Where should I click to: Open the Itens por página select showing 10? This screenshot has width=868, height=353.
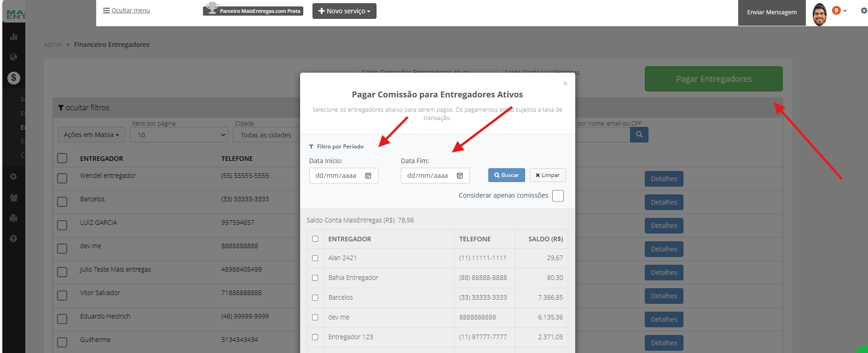click(179, 135)
